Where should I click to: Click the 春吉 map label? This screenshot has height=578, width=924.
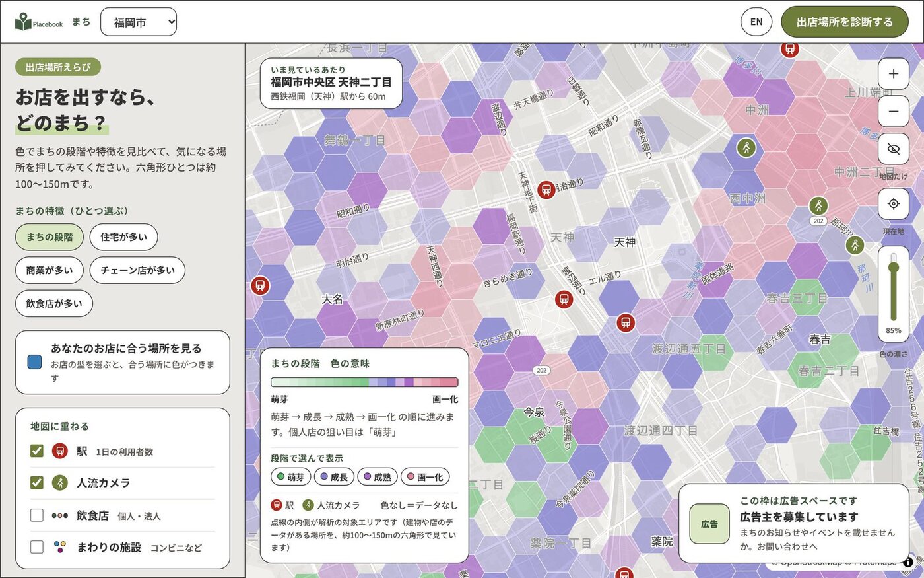pyautogui.click(x=820, y=340)
